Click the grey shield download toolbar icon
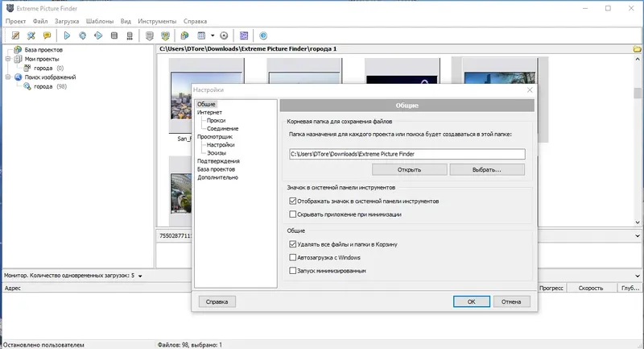644x349 pixels. point(150,35)
